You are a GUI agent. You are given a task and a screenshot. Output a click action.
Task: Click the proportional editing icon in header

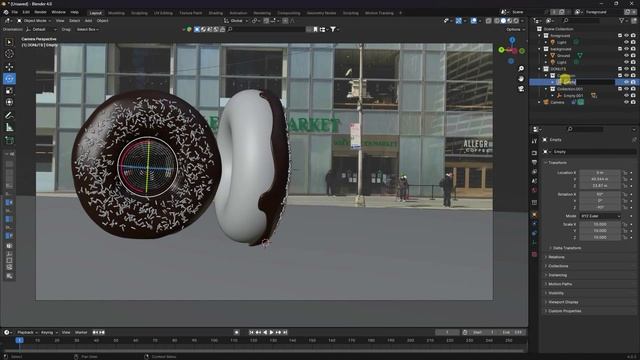pos(285,20)
